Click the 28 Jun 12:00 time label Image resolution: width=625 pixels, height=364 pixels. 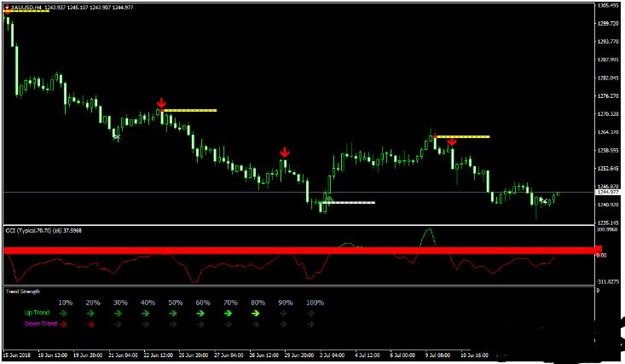point(263,355)
